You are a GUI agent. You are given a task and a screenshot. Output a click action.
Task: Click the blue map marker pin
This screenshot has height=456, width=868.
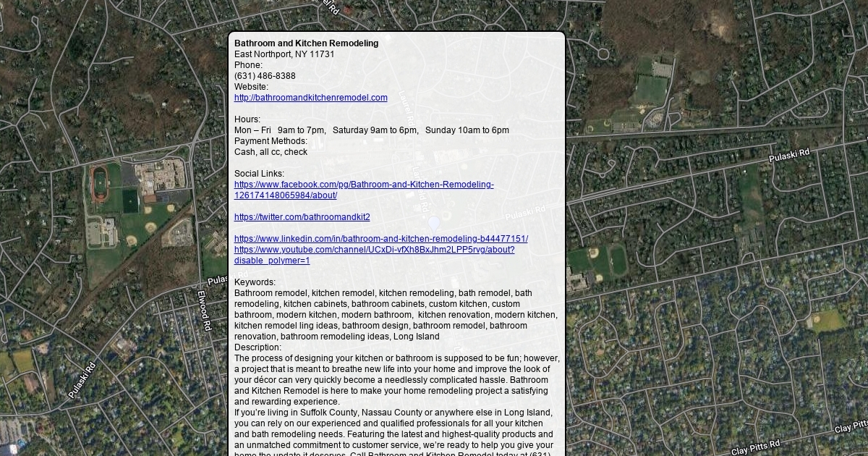point(433,224)
